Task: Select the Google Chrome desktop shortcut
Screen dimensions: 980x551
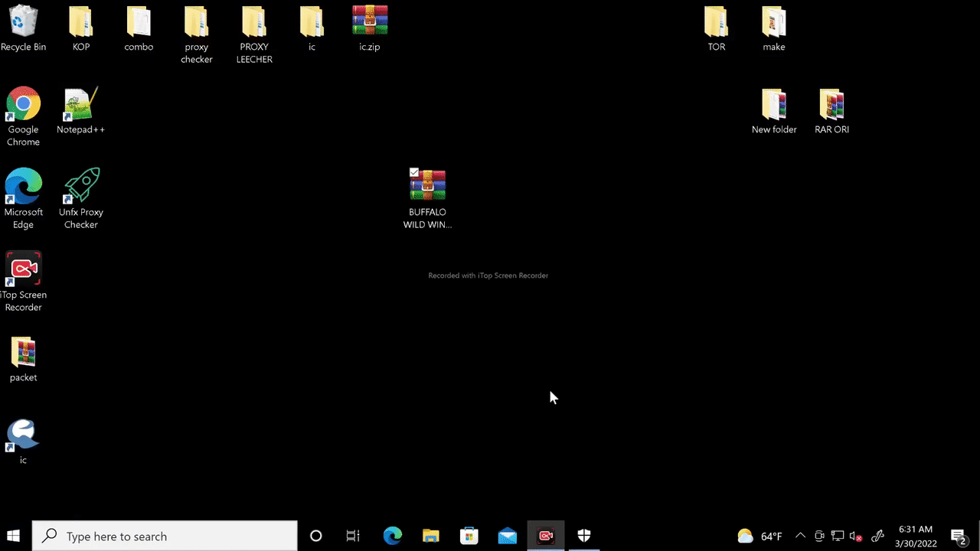Action: 23,105
